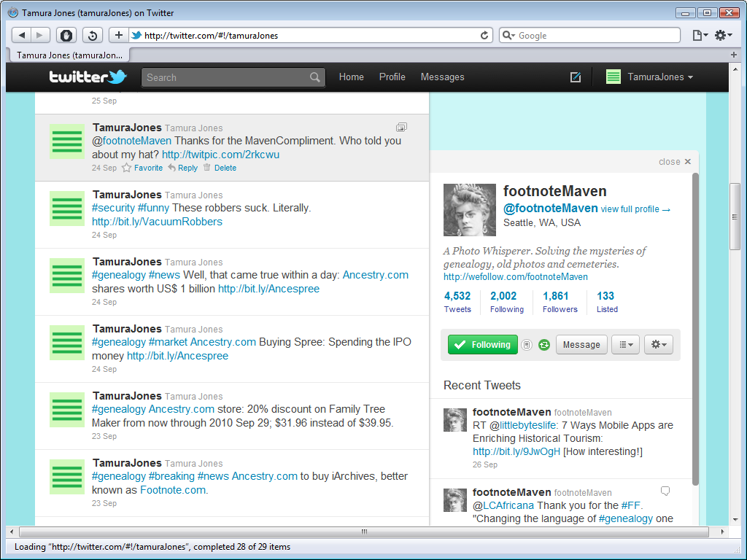Open the bit.ly/VacuumRobbers link
747x560 pixels.
(157, 222)
